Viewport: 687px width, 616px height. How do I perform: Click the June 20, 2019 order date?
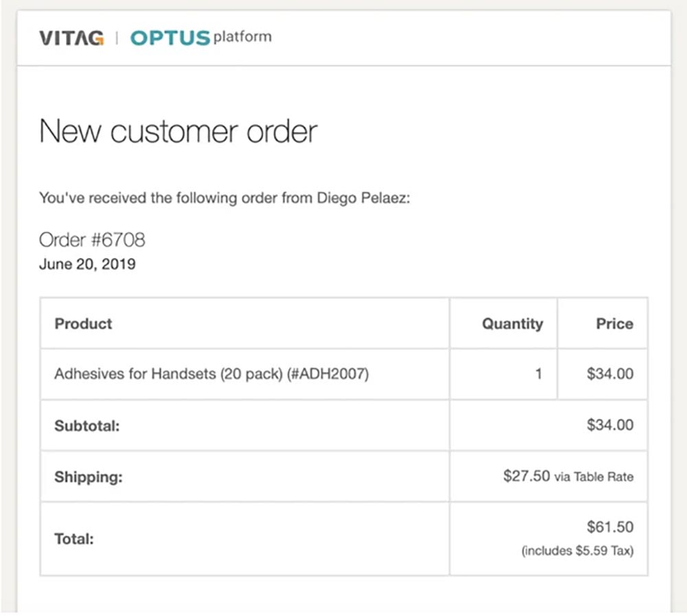[87, 264]
